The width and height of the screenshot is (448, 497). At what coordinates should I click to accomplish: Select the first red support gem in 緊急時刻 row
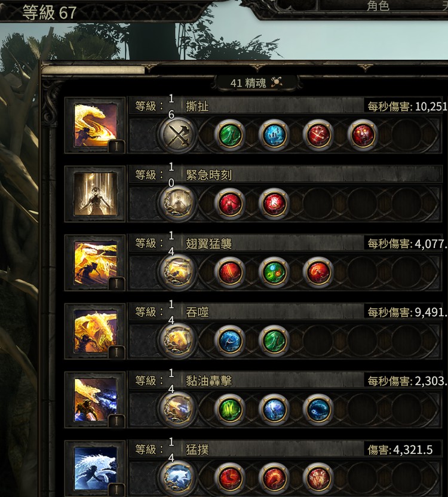pos(230,204)
